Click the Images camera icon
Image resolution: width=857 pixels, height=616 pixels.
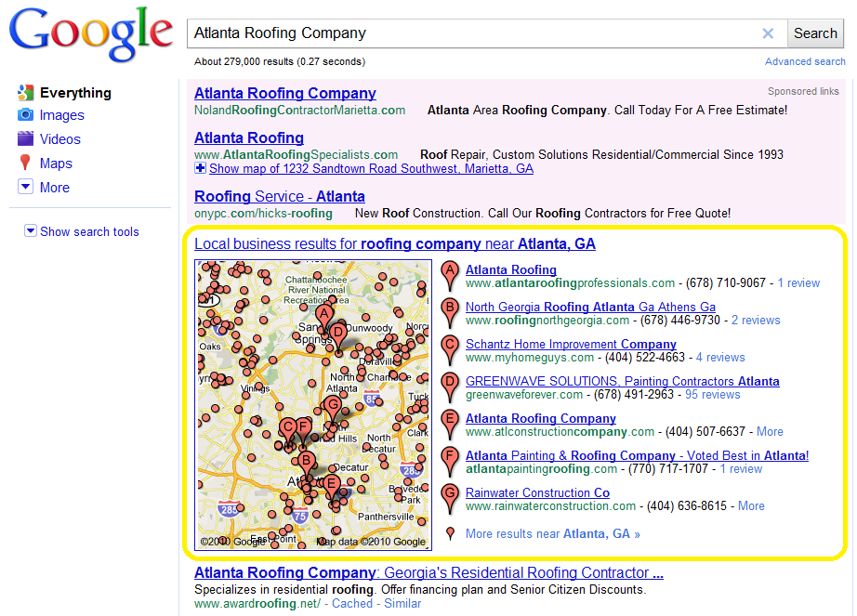pos(25,114)
